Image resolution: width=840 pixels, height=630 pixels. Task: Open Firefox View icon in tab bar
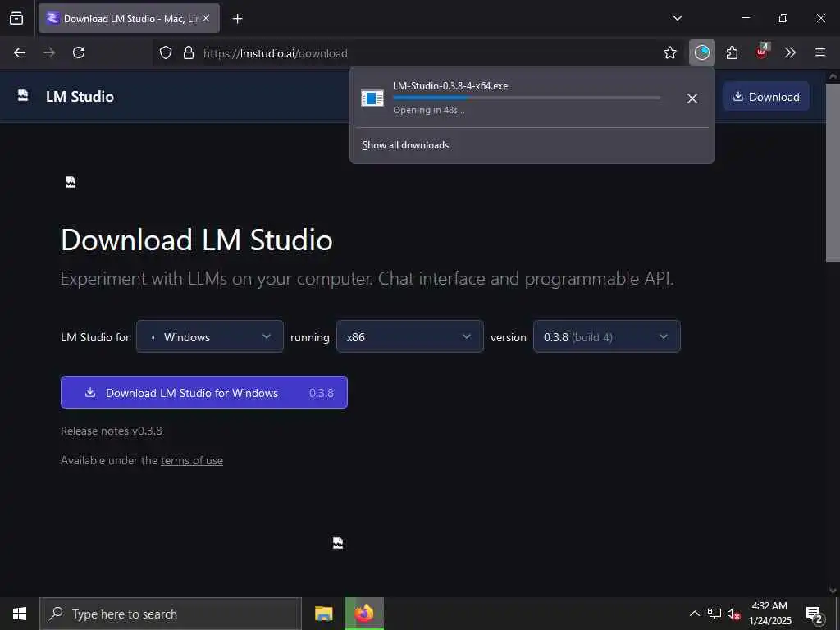[16, 18]
